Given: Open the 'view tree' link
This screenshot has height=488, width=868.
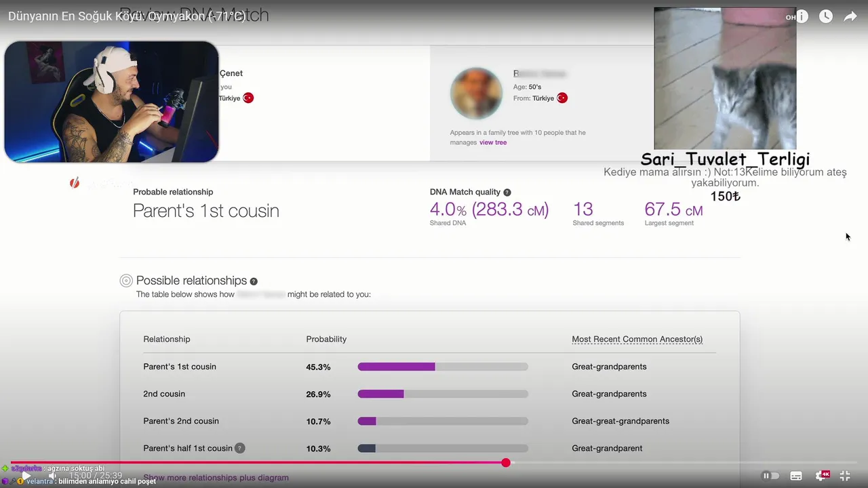Looking at the screenshot, I should tap(493, 142).
